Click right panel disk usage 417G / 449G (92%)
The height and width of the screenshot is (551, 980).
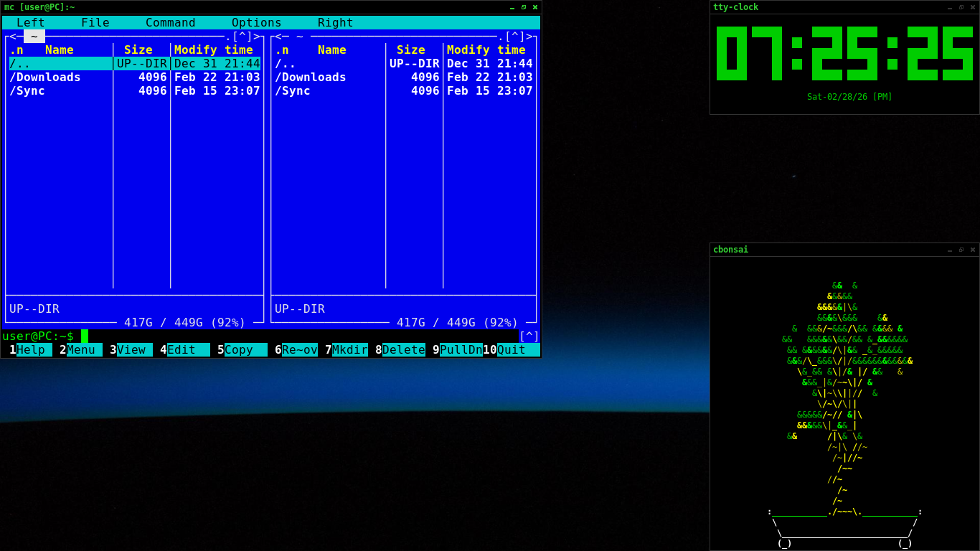(458, 323)
